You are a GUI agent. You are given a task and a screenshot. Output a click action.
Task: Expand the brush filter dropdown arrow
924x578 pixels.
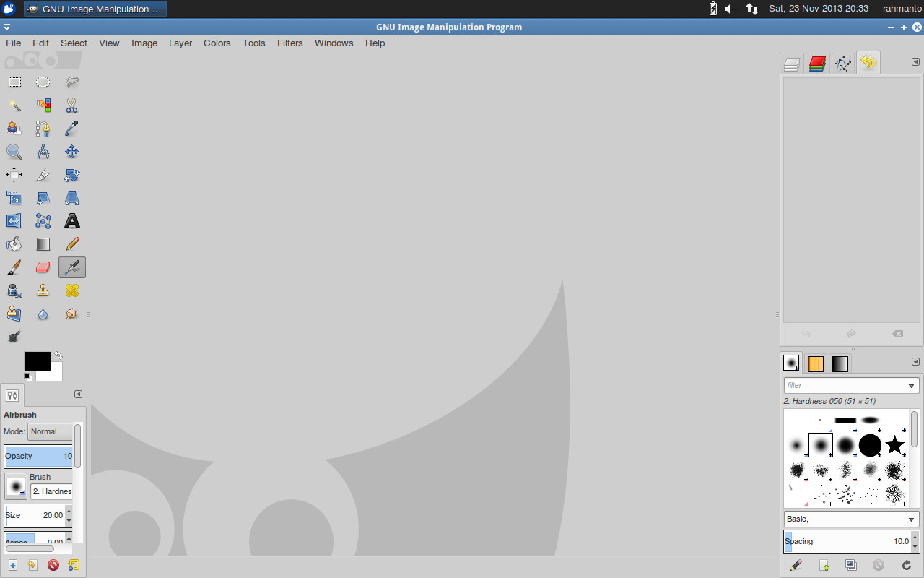pos(911,386)
